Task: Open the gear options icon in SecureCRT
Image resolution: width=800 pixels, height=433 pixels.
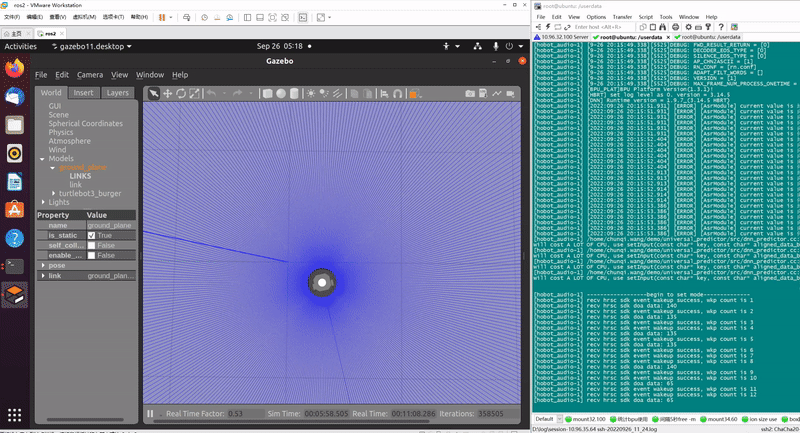Action: point(688,27)
